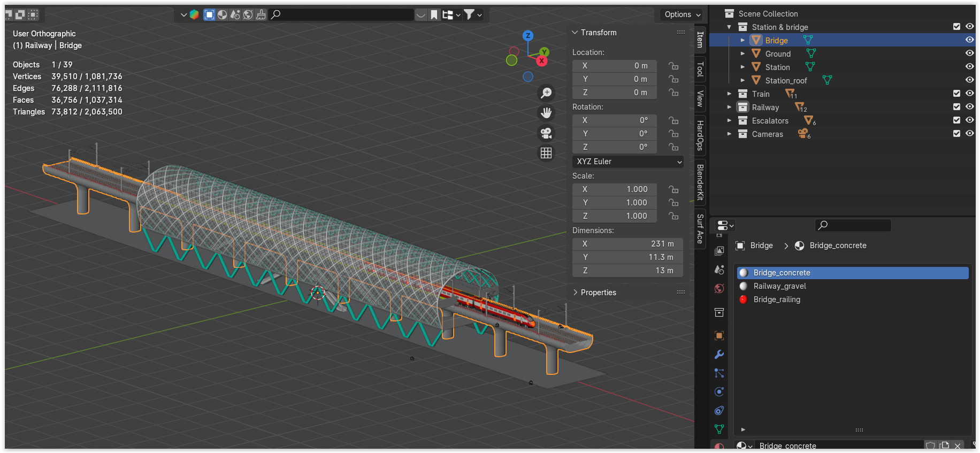Open the material browse dropdown
Screen dimensions: 980x453
(744, 446)
